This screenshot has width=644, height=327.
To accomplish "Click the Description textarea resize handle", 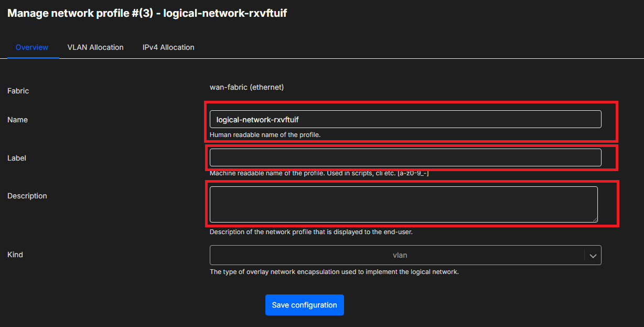I will pos(594,219).
